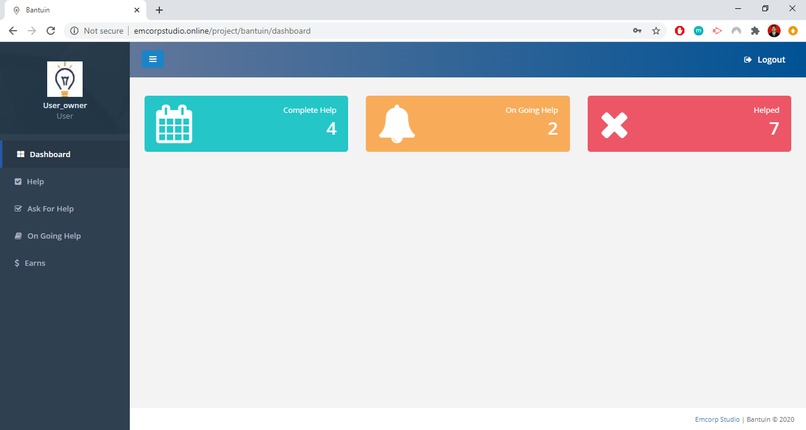Click the browser forward arrow
The height and width of the screenshot is (430, 806).
tap(32, 31)
